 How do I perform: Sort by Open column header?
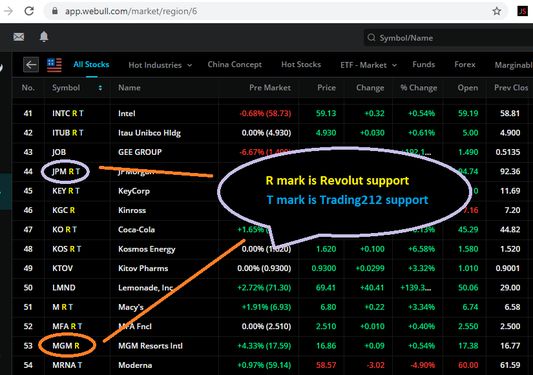tap(467, 88)
